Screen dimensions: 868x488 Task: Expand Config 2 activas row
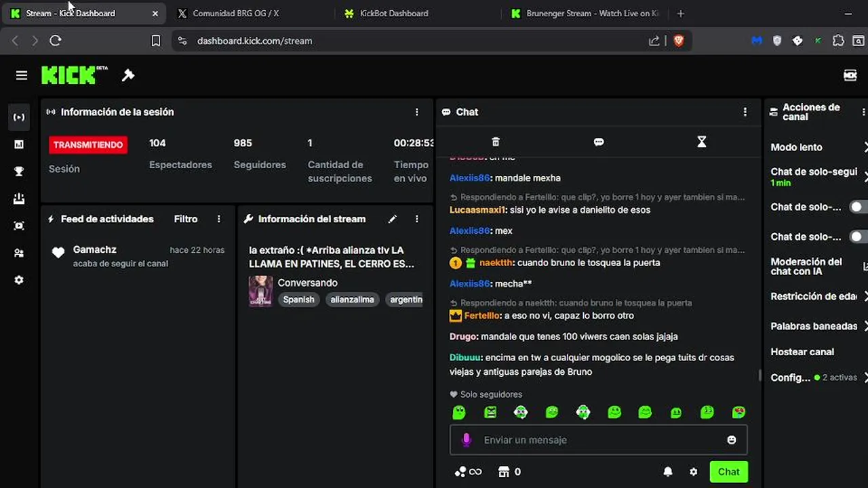[819, 378]
